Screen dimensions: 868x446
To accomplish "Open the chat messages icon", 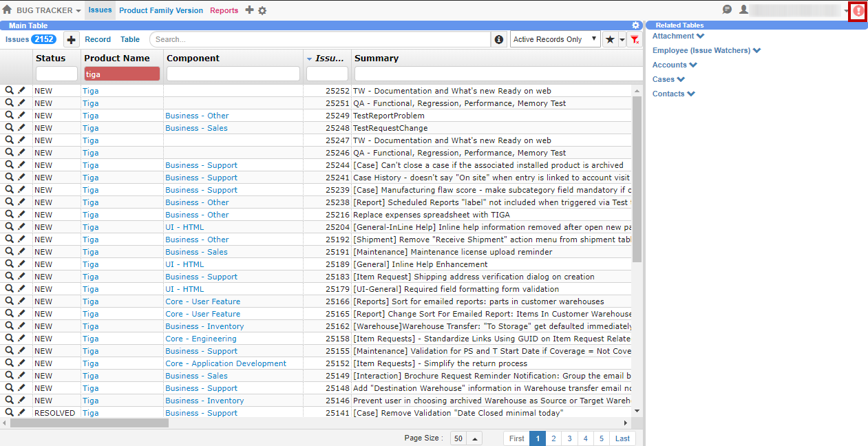I will [727, 10].
